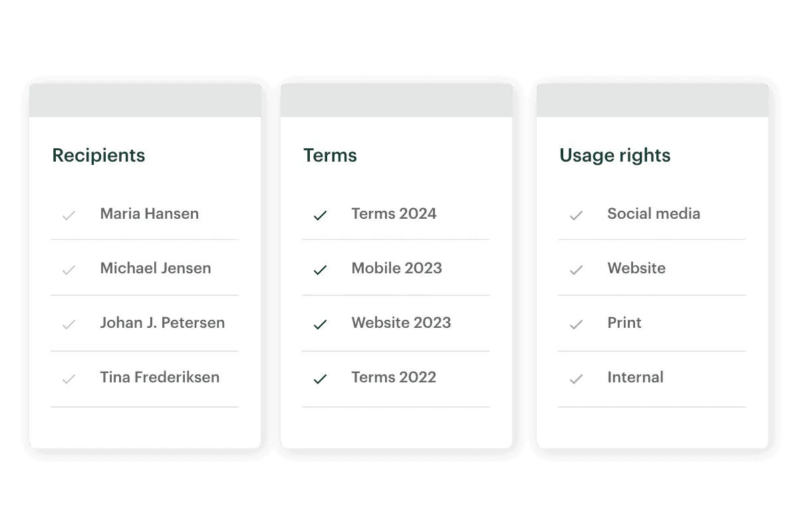Toggle the checkmark beside Michael Jensen
The width and height of the screenshot is (798, 532).
tap(68, 270)
